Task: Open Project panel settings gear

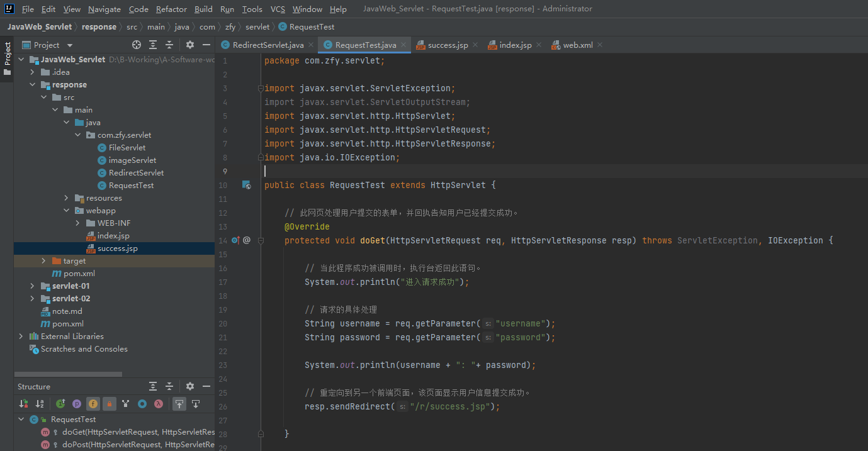Action: (190, 45)
